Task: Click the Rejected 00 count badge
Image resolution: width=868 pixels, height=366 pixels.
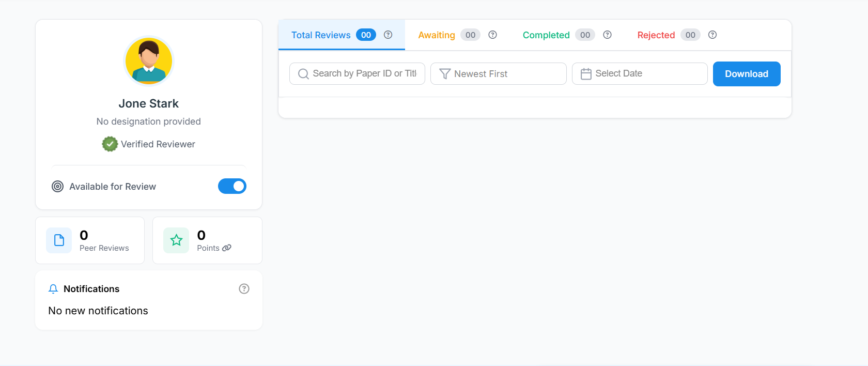Action: (x=690, y=35)
